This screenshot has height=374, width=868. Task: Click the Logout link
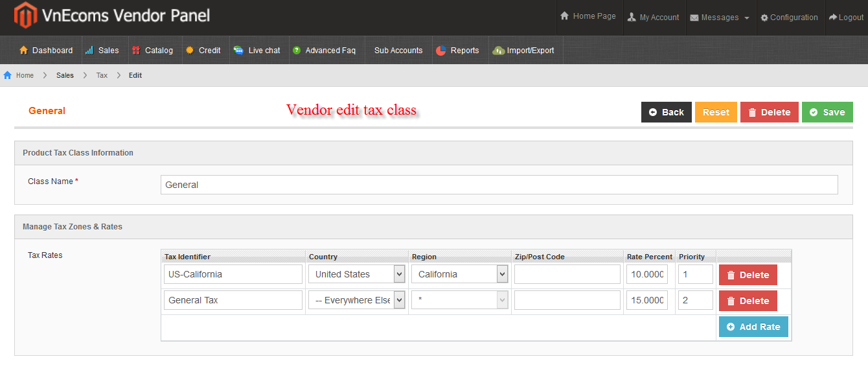point(846,18)
